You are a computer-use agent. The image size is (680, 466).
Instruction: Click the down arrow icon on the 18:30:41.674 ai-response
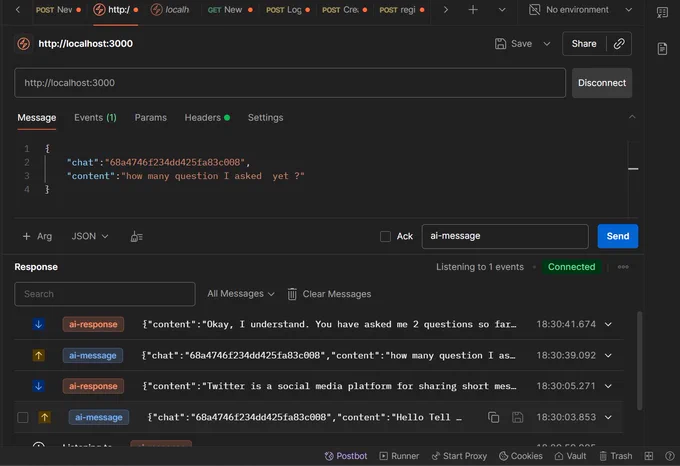39,324
